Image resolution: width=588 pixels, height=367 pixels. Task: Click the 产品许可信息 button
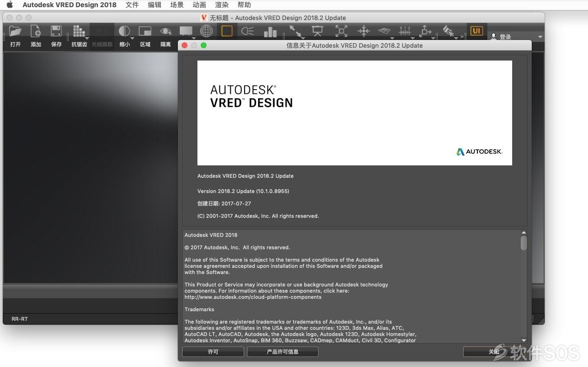pos(283,352)
